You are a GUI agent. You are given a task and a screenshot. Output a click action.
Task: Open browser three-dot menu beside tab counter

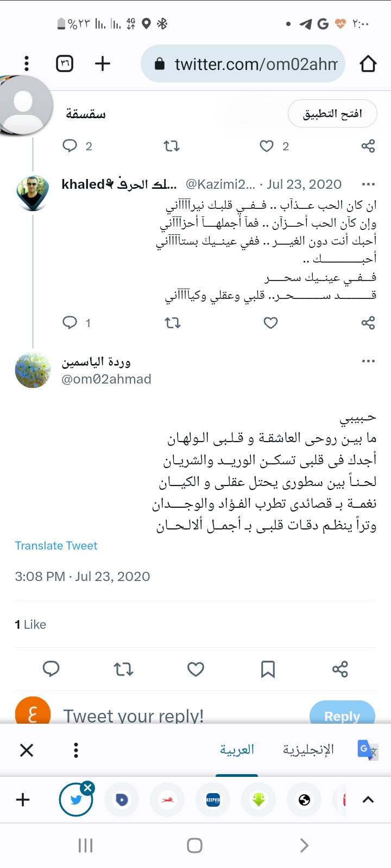(x=27, y=64)
